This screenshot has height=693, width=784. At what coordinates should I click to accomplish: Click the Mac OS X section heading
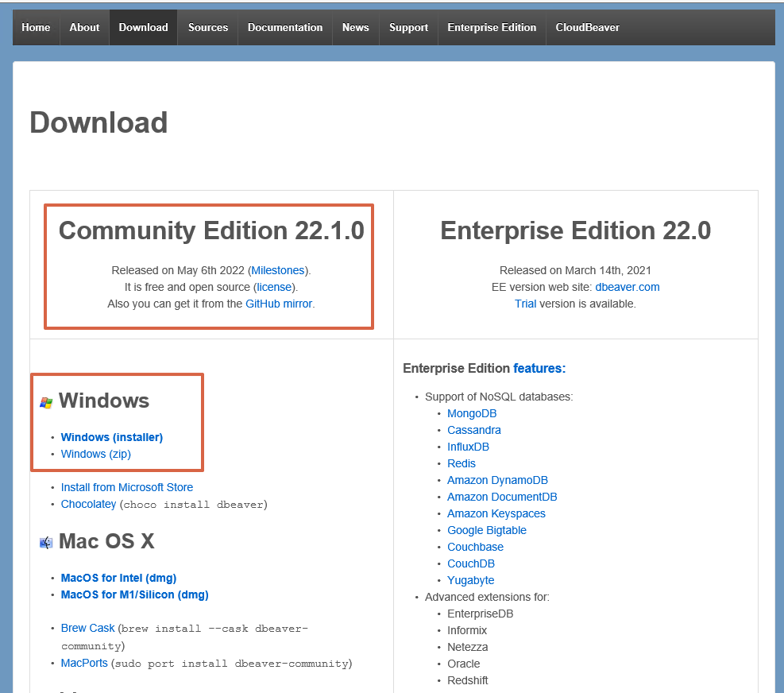[x=106, y=541]
